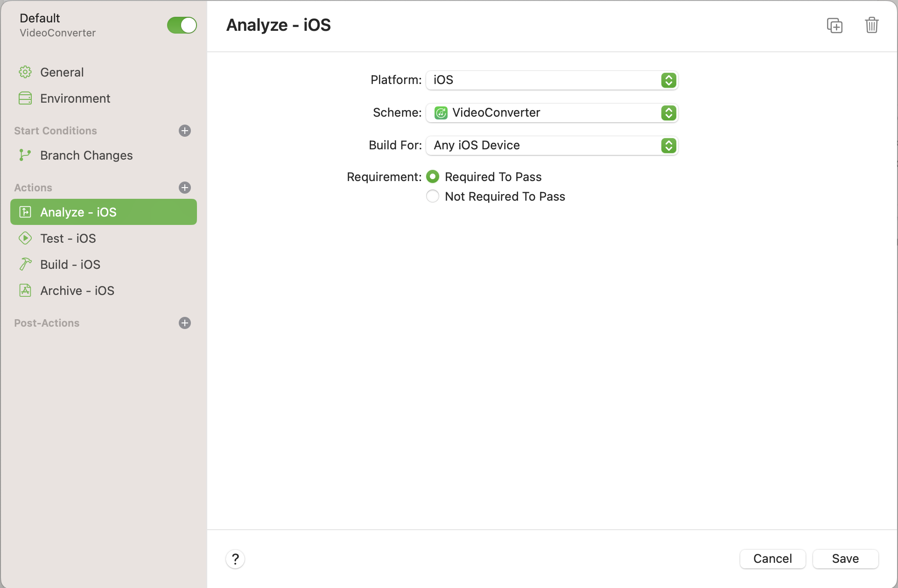Add a new post-action

point(185,323)
